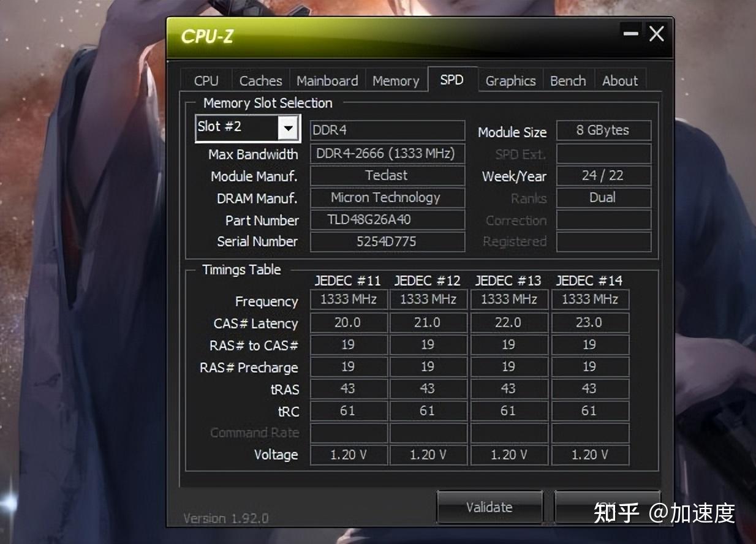Click the Teclast module manufacturer value
Image resolution: width=756 pixels, height=544 pixels.
(x=387, y=175)
